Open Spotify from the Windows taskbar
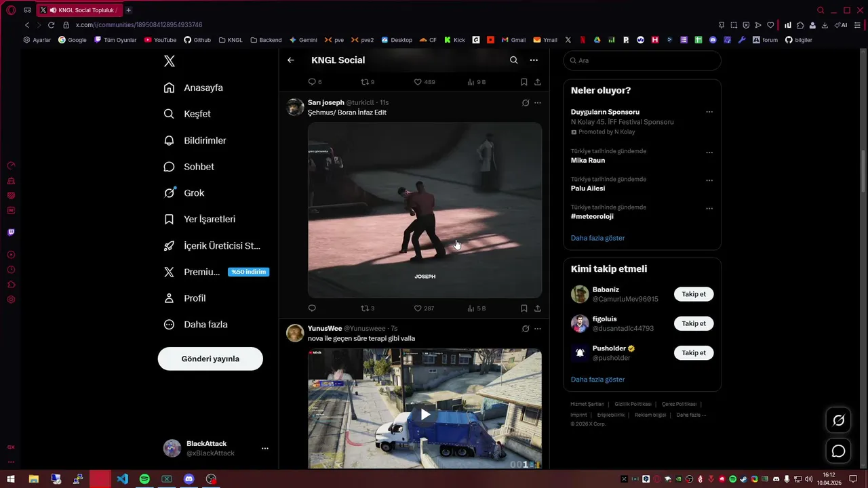 [x=144, y=479]
